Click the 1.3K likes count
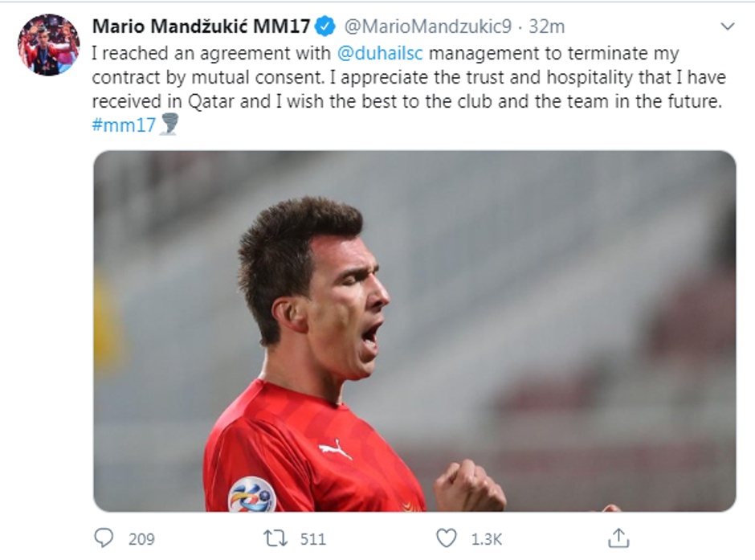Viewport: 755px width, 560px height. [486, 539]
